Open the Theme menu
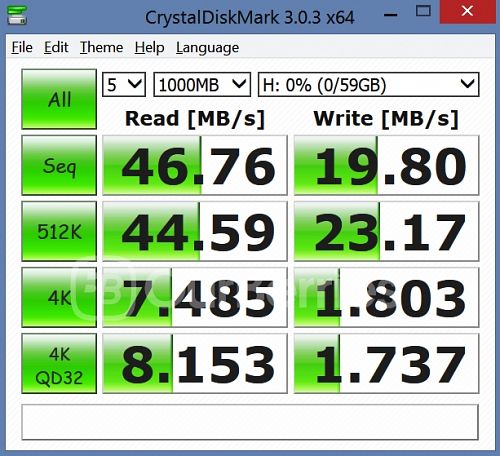This screenshot has height=456, width=500. tap(101, 47)
